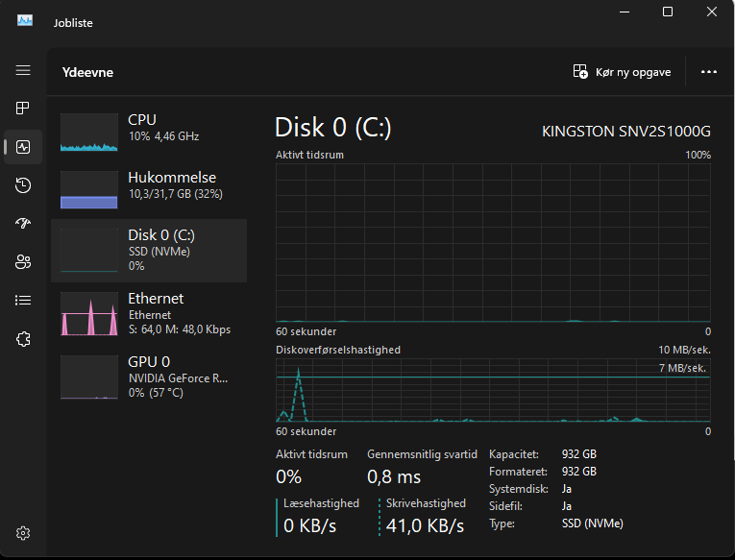Select the Ethernet performance item
This screenshot has height=560, width=735.
tap(149, 313)
